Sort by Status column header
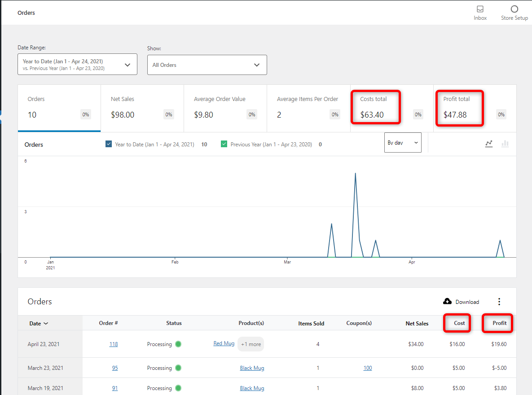The height and width of the screenshot is (395, 532). 174,323
